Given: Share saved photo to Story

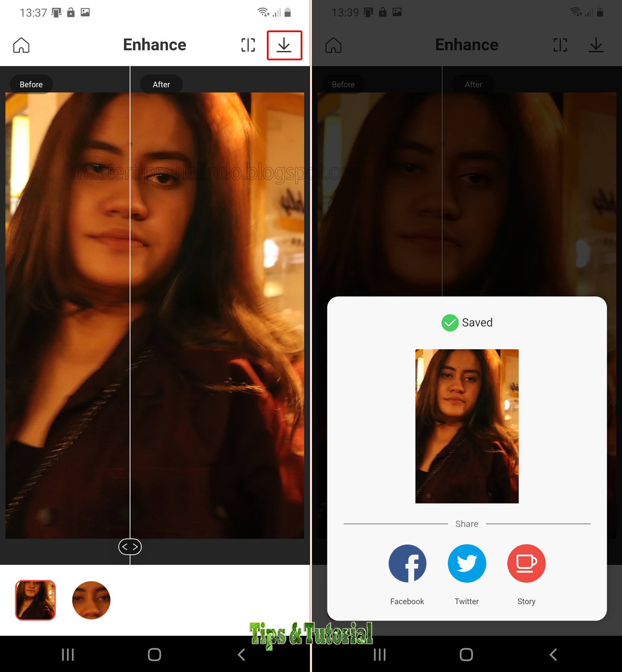Looking at the screenshot, I should click(526, 563).
